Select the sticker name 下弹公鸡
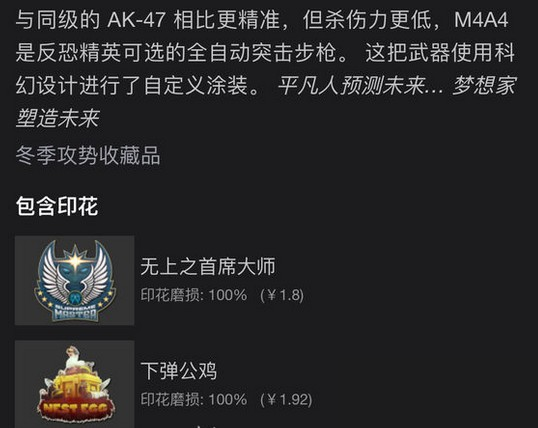Screen dimensions: 538x428 pos(179,371)
